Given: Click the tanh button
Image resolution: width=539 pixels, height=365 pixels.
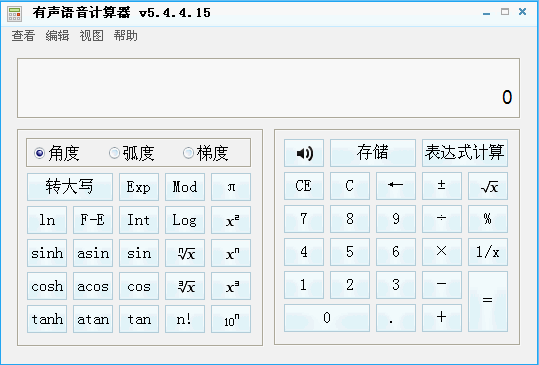Looking at the screenshot, I should pyautogui.click(x=47, y=319).
